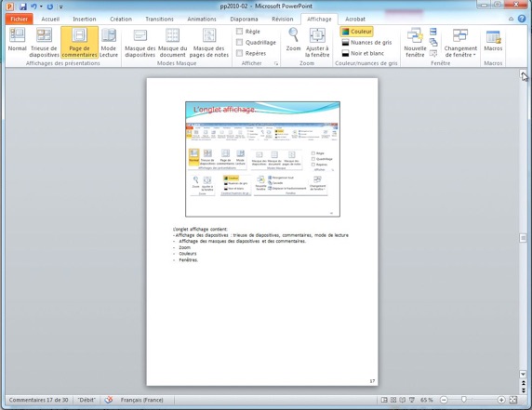Screen dimensions: 532x410
Task: Open the Fichier tab
Action: (19, 19)
